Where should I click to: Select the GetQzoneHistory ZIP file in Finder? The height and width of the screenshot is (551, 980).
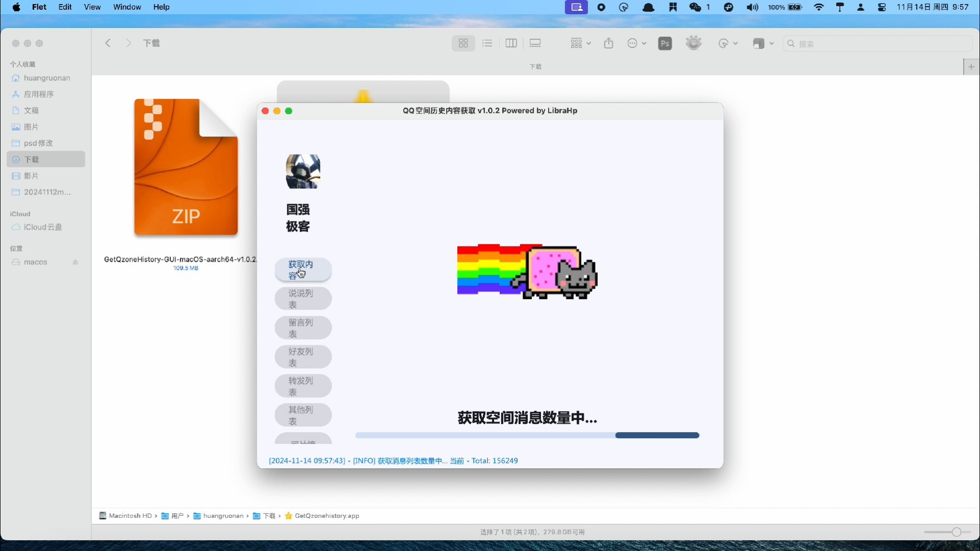pos(186,167)
